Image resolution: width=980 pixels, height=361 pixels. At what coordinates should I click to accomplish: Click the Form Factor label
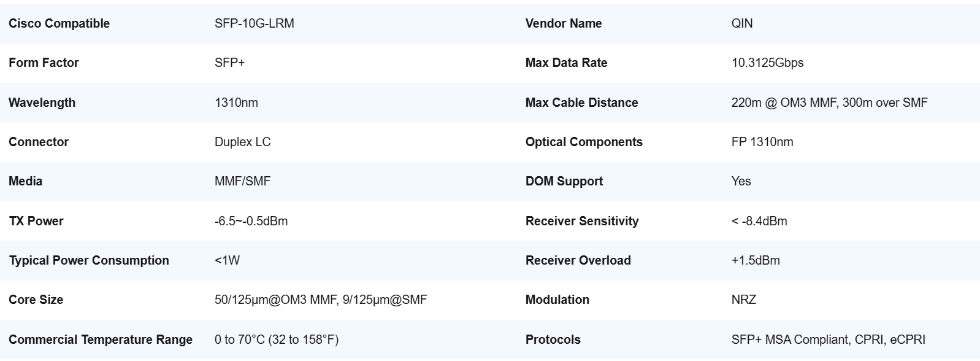(x=44, y=63)
